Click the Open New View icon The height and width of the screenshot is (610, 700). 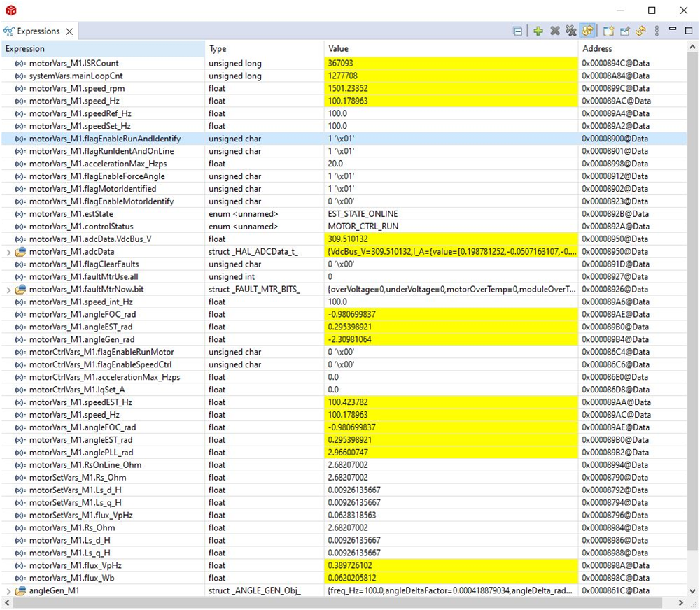point(608,31)
